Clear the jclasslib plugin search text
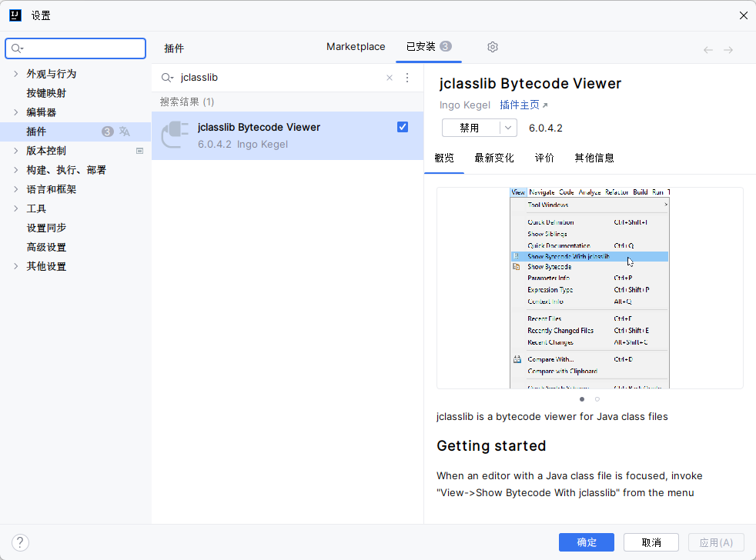 pyautogui.click(x=390, y=78)
